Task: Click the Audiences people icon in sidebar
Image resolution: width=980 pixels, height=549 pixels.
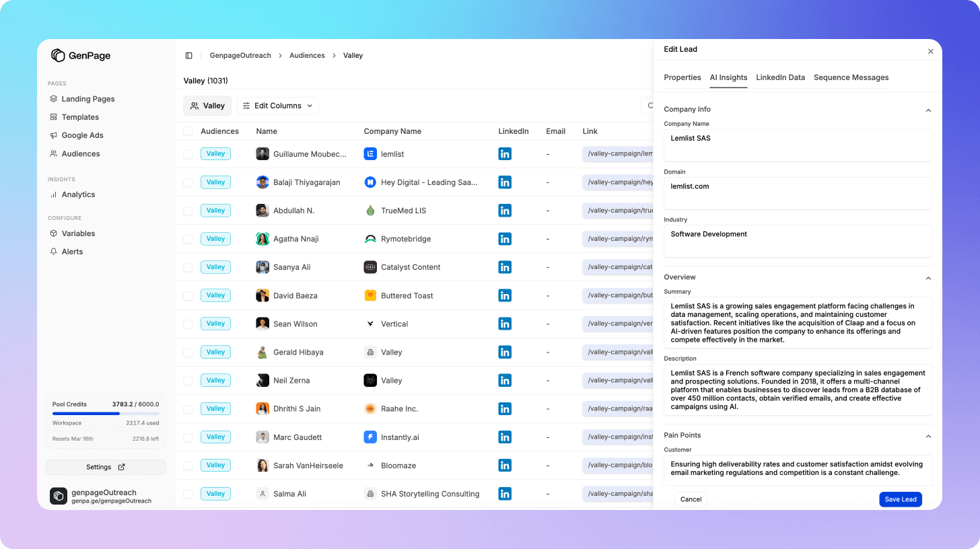Action: coord(54,153)
